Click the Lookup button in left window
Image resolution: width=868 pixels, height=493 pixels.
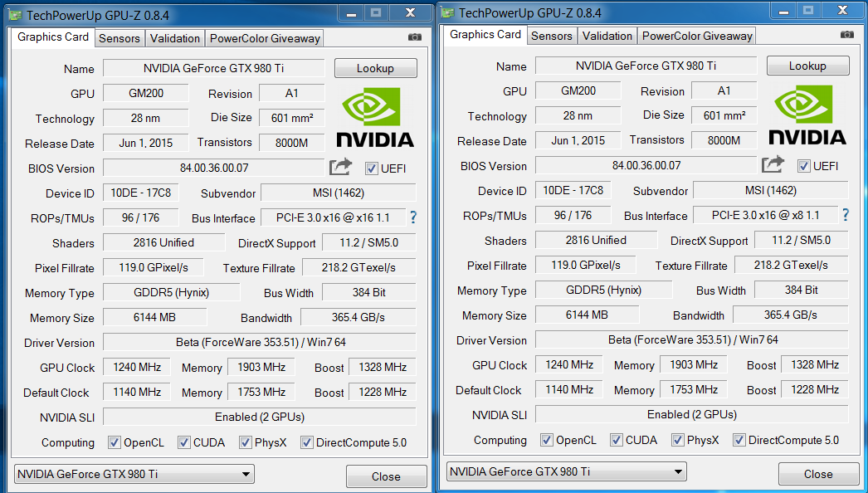pyautogui.click(x=375, y=68)
